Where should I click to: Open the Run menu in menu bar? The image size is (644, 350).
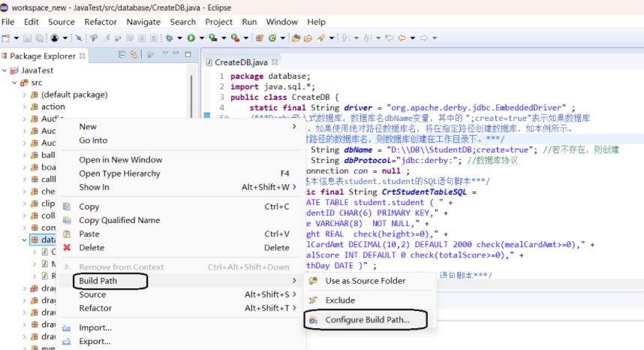pyautogui.click(x=249, y=22)
